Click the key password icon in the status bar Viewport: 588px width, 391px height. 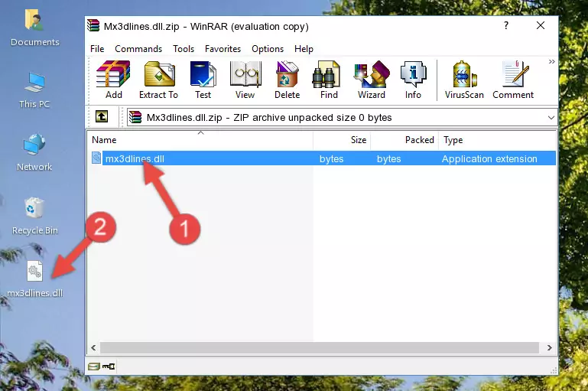[x=109, y=367]
